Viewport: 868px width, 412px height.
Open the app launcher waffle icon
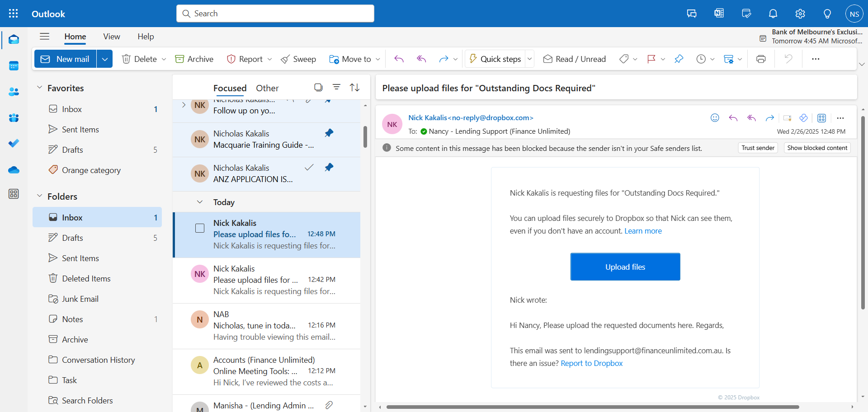click(x=14, y=14)
